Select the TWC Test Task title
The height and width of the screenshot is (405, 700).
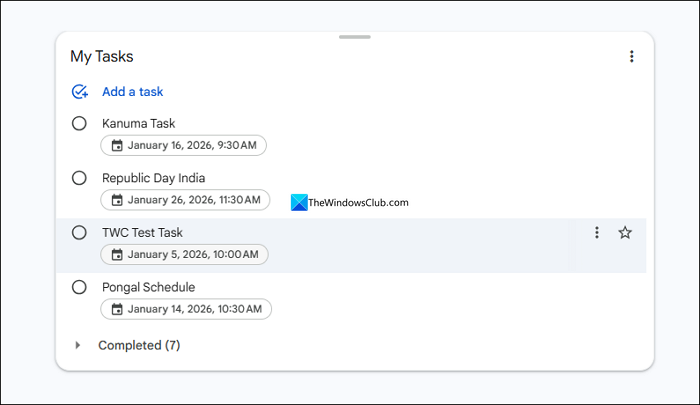[142, 233]
